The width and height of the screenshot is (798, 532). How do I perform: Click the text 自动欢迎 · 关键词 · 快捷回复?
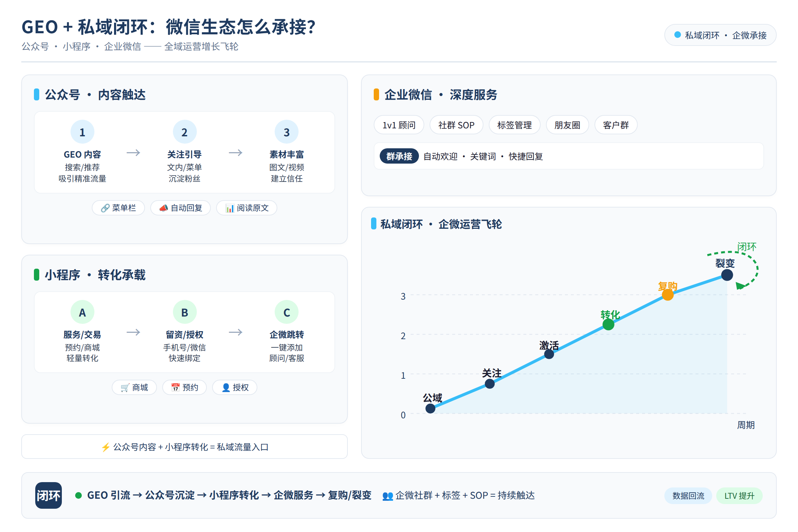(483, 156)
